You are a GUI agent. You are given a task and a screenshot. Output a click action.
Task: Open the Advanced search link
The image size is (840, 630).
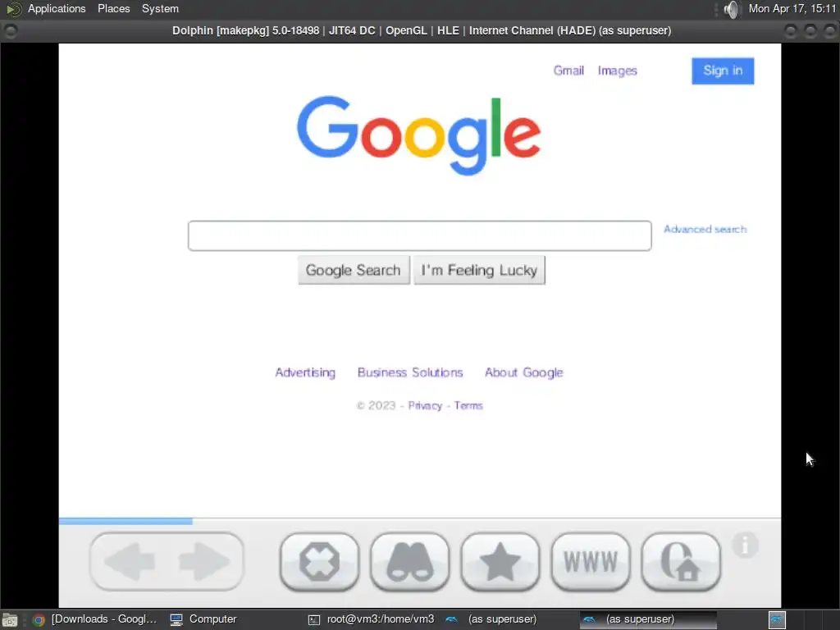[x=705, y=230]
